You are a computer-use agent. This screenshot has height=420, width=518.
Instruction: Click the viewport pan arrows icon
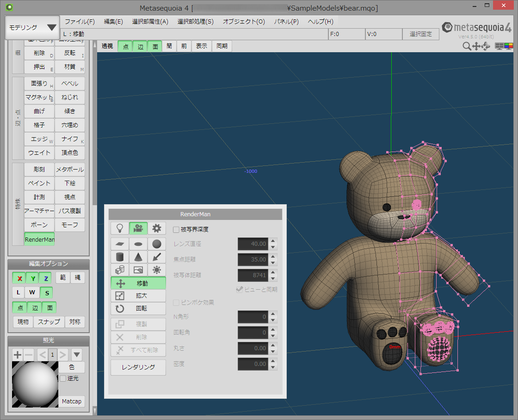[x=476, y=46]
